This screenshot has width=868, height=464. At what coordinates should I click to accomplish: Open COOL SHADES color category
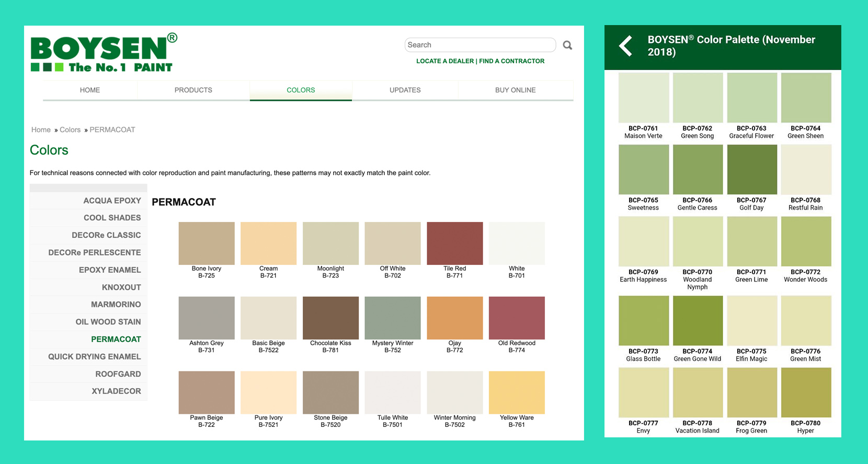(x=88, y=218)
